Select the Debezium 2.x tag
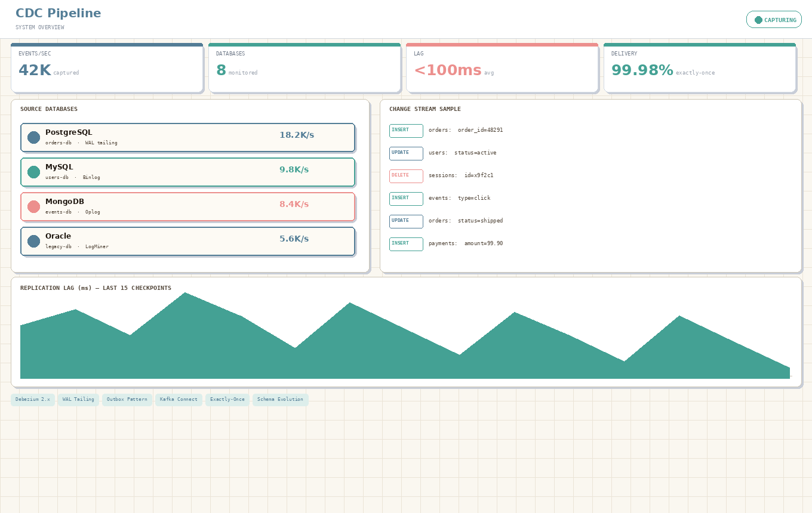Viewport: 812px width, 513px height. pos(33,400)
